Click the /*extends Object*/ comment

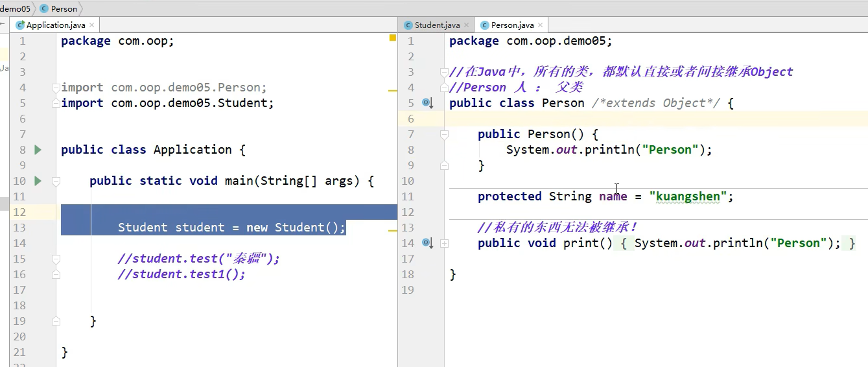656,103
